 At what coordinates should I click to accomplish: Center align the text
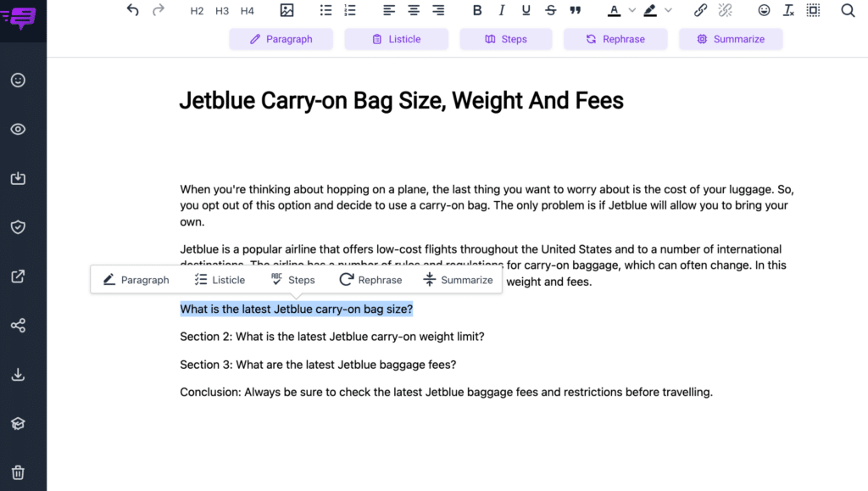coord(414,10)
